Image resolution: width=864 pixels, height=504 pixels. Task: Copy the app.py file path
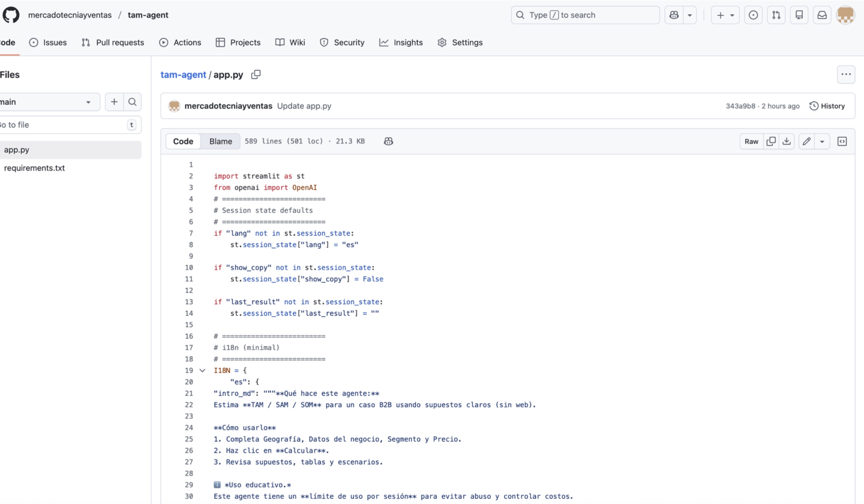256,74
